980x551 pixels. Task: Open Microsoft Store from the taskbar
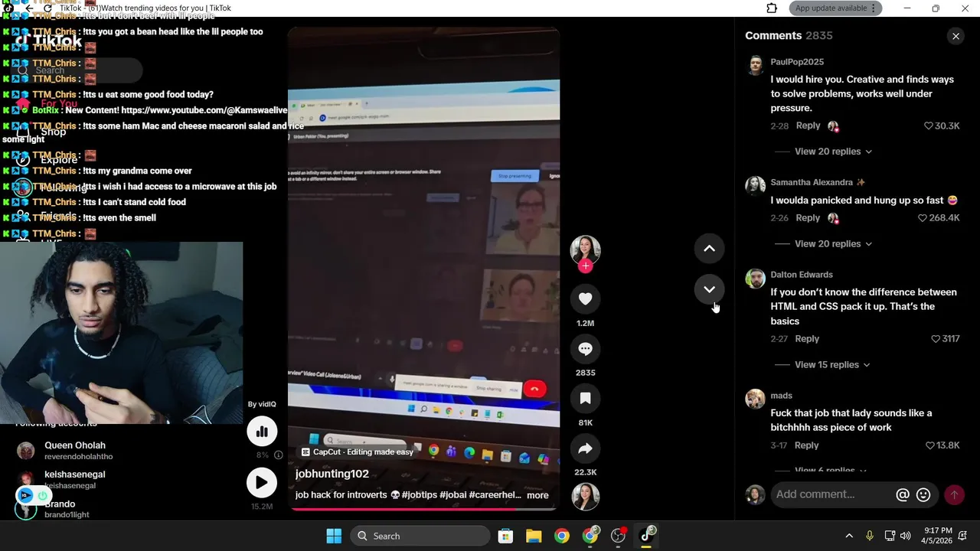[505, 536]
